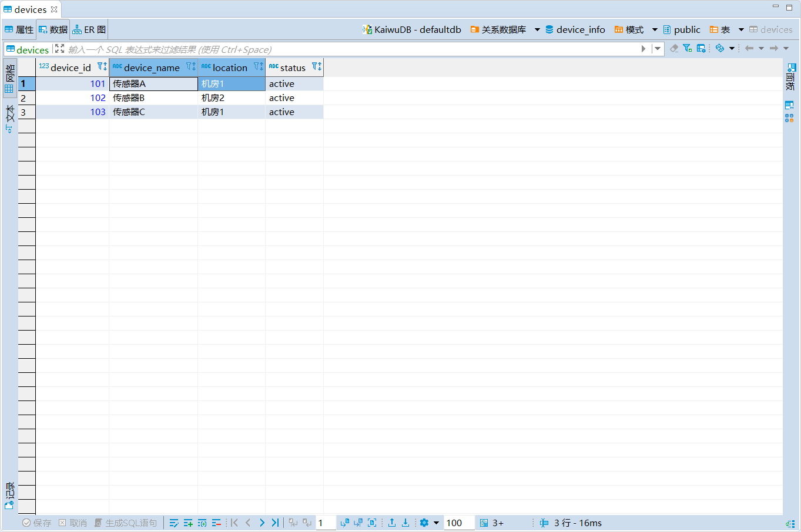Click the delete row icon in bottom toolbar

216,523
